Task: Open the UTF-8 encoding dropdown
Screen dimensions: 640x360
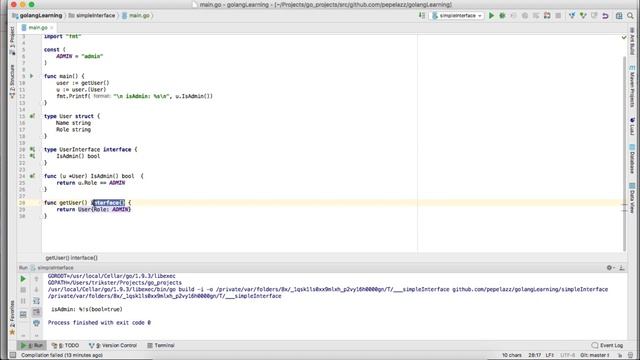Action: (568, 355)
